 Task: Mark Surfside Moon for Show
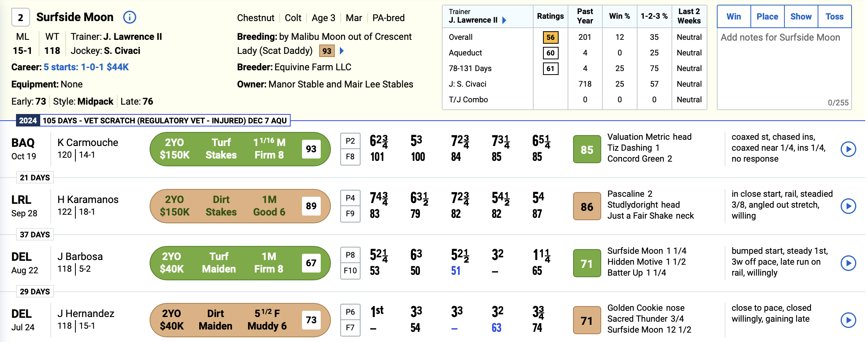click(x=801, y=16)
